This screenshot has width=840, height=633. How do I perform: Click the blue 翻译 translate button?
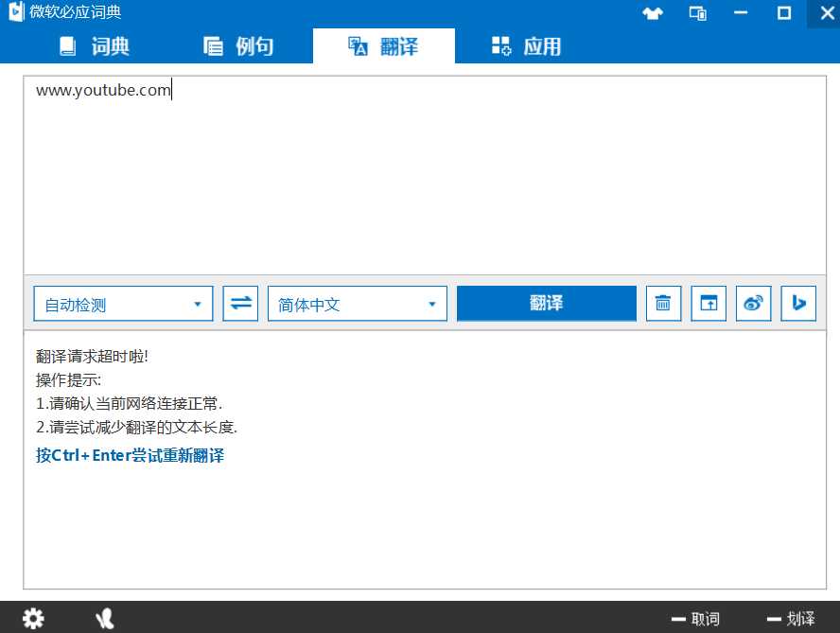tap(547, 304)
